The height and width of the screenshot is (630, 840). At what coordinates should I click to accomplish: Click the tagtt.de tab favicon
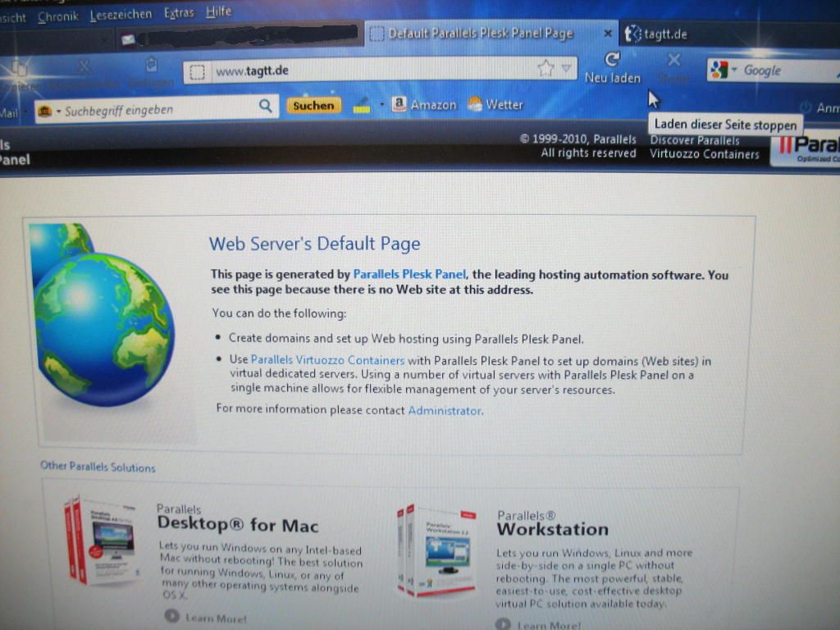(x=632, y=34)
